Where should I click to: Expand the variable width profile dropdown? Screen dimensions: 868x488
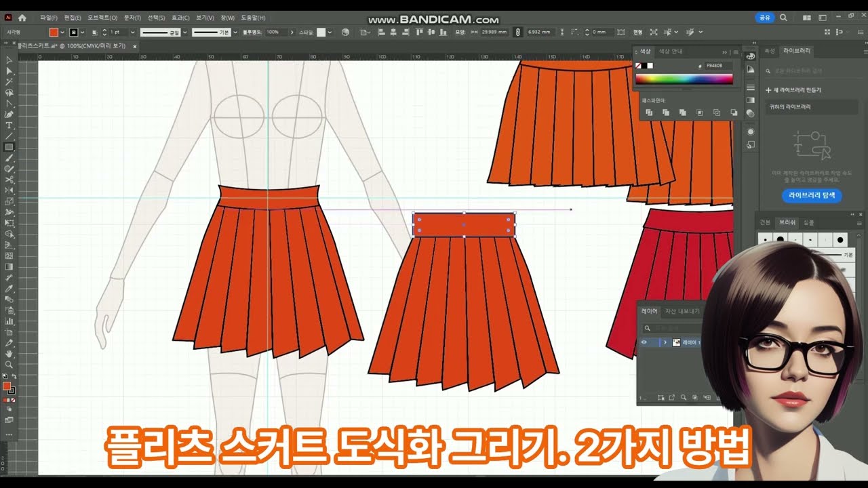(184, 32)
